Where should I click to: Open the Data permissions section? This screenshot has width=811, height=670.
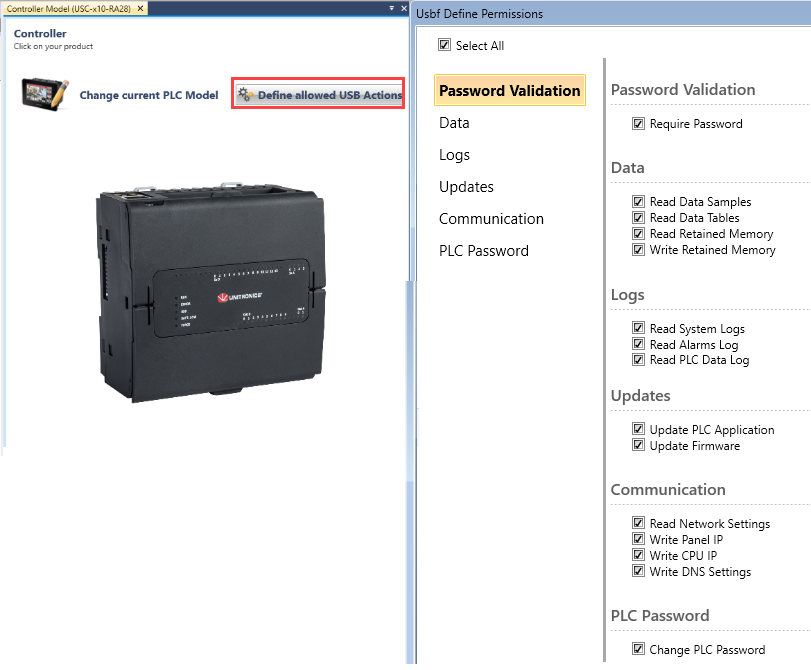tap(454, 122)
